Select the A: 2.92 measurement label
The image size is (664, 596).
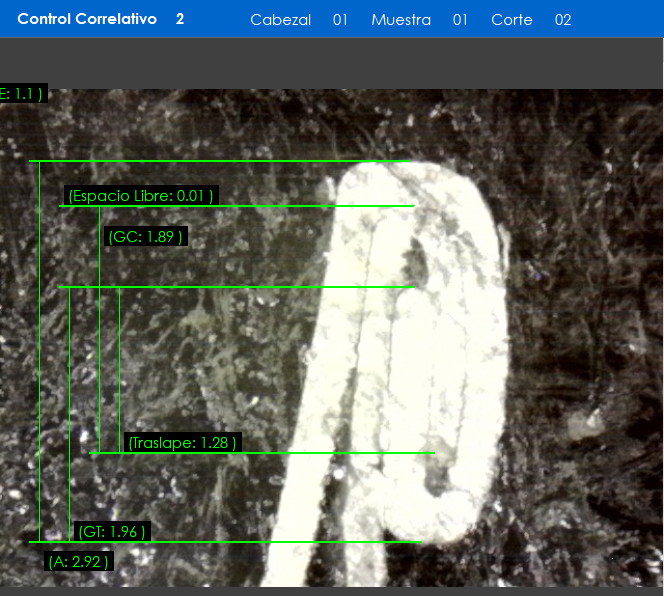(x=78, y=562)
